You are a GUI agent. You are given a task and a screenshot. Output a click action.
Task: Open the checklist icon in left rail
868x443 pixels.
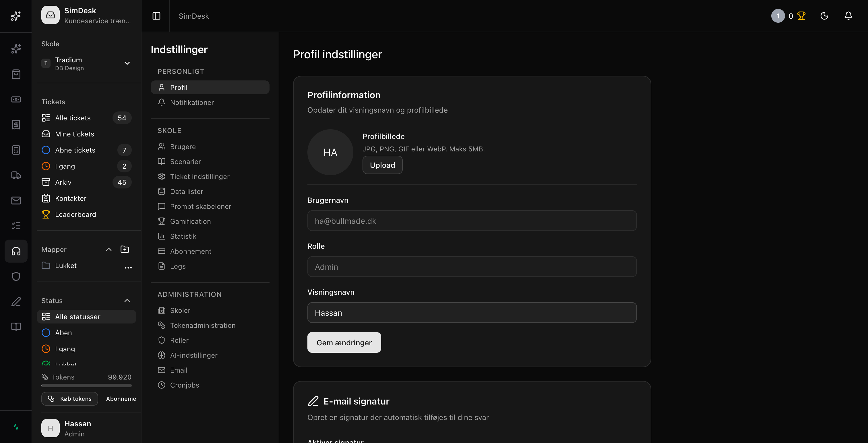click(x=16, y=226)
